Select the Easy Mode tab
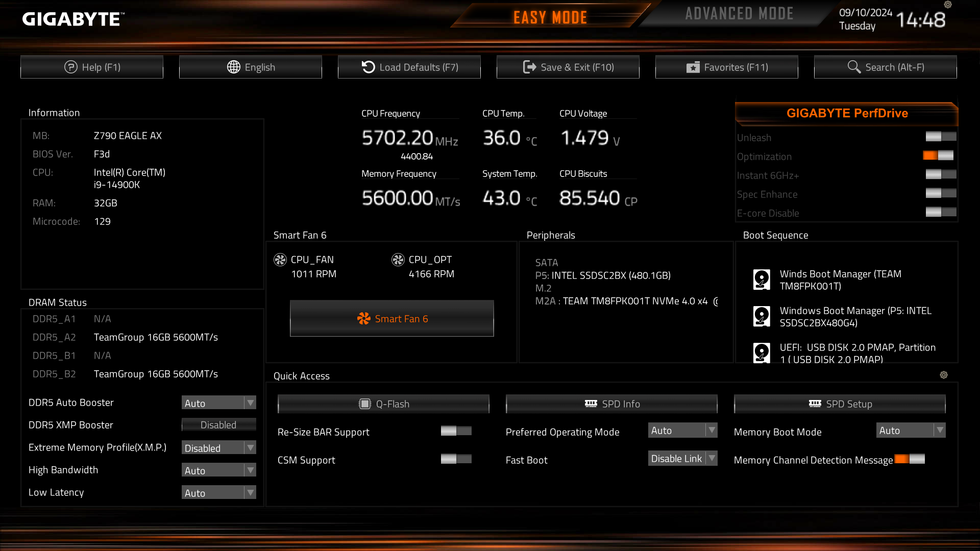This screenshot has width=980, height=551. (550, 18)
